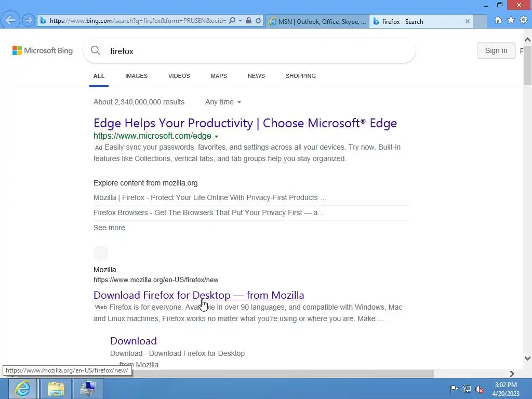Click the Explore content from mozilla.org heading

pos(145,183)
